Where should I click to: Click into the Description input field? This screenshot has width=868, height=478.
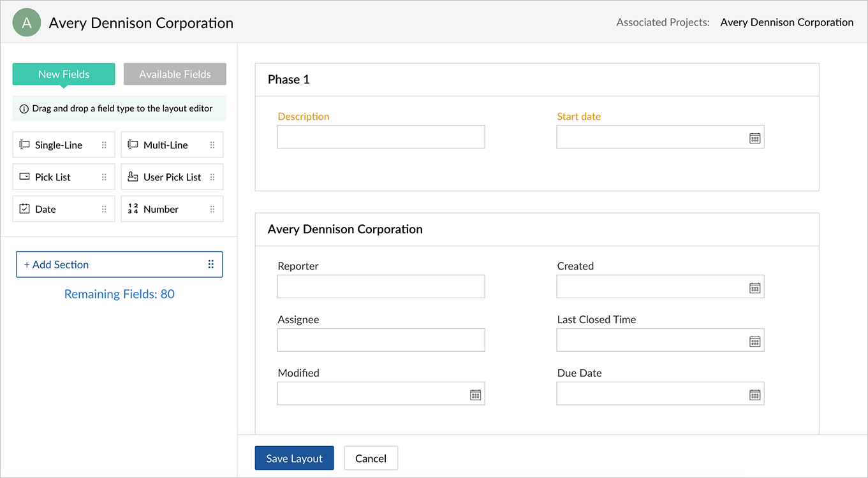click(381, 137)
